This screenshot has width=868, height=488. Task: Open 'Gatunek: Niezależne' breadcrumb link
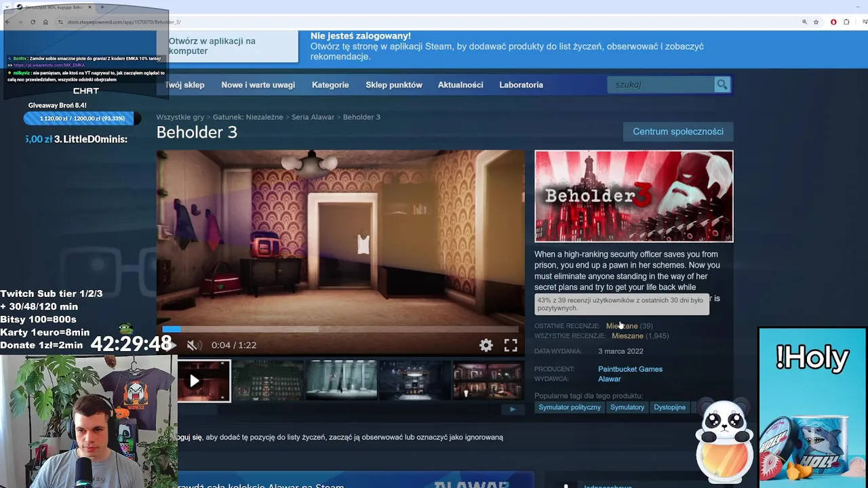[x=248, y=117]
